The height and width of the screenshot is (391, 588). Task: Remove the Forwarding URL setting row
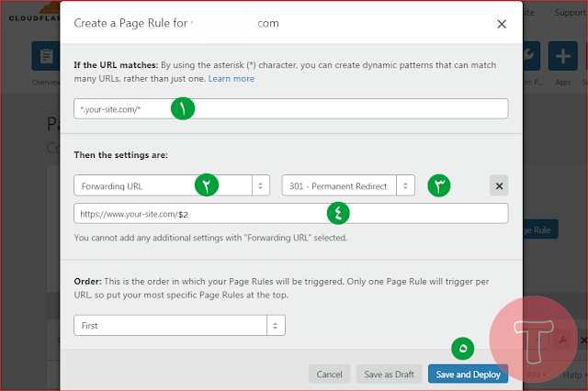coord(499,185)
